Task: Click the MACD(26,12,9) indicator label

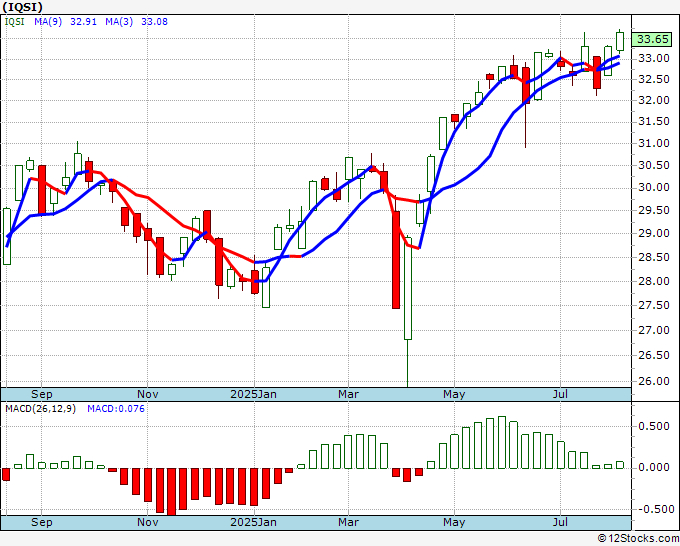Action: point(40,409)
